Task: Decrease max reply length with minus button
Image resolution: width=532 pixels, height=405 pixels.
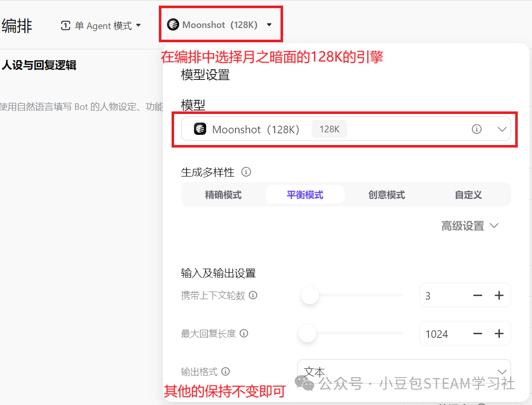Action: coord(478,334)
